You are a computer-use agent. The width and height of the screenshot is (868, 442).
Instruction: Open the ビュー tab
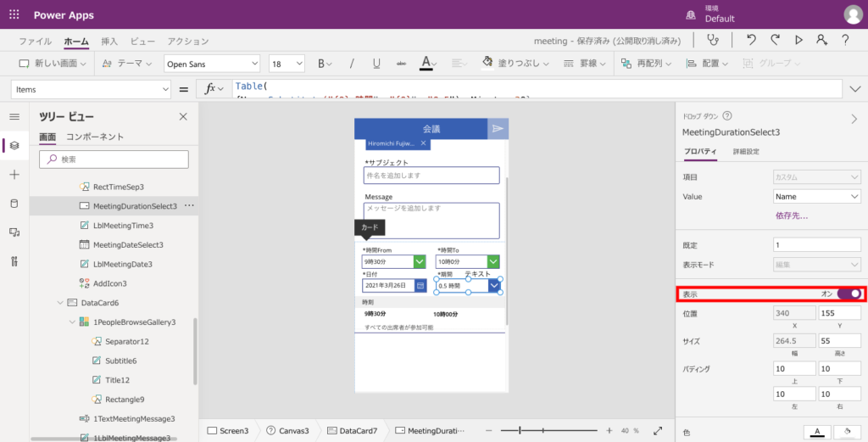click(x=142, y=42)
